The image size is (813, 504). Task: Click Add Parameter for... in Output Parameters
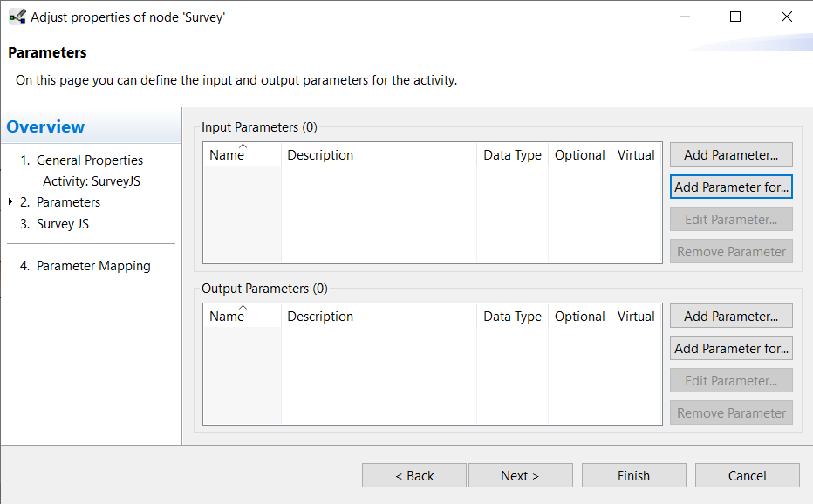(x=731, y=349)
